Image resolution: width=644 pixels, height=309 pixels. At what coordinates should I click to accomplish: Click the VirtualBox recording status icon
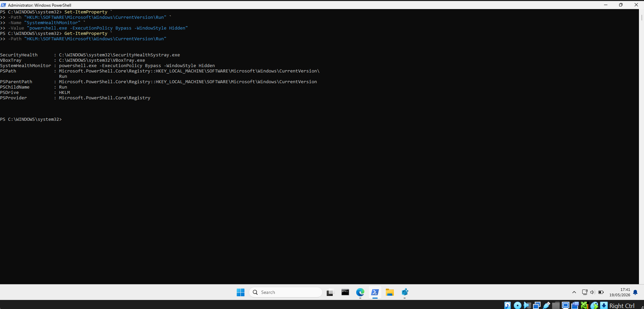pyautogui.click(x=575, y=305)
